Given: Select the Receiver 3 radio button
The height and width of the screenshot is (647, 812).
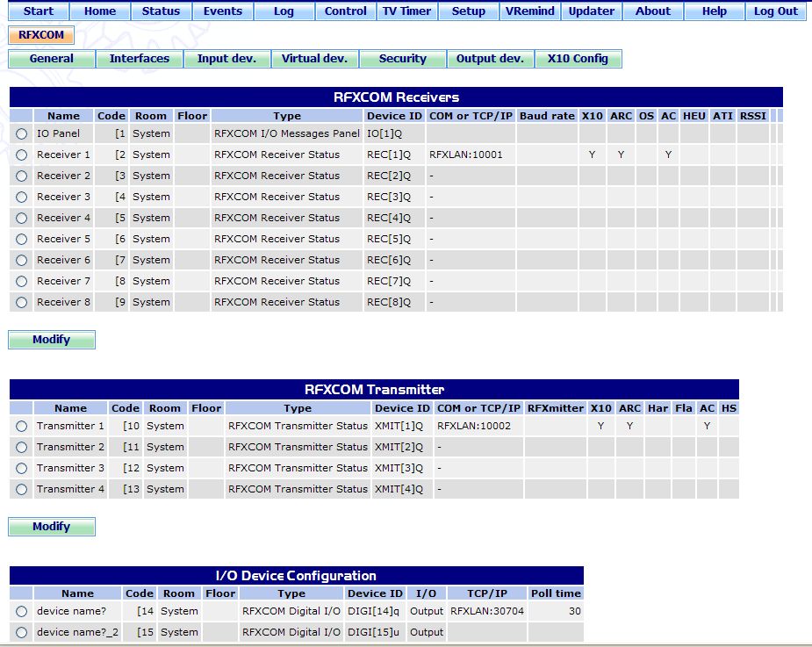Looking at the screenshot, I should pyautogui.click(x=21, y=197).
